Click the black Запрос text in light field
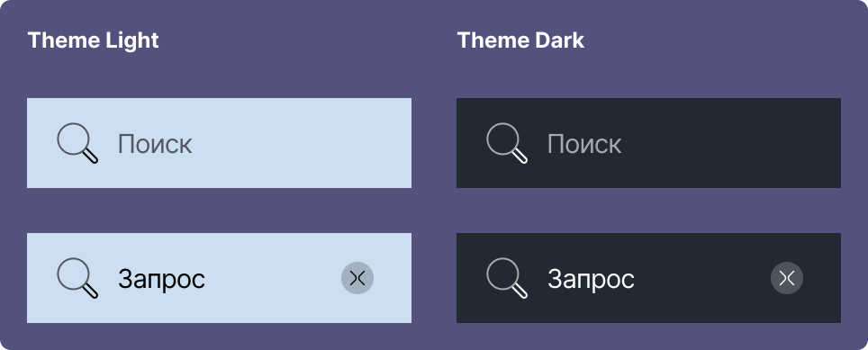 click(x=162, y=280)
